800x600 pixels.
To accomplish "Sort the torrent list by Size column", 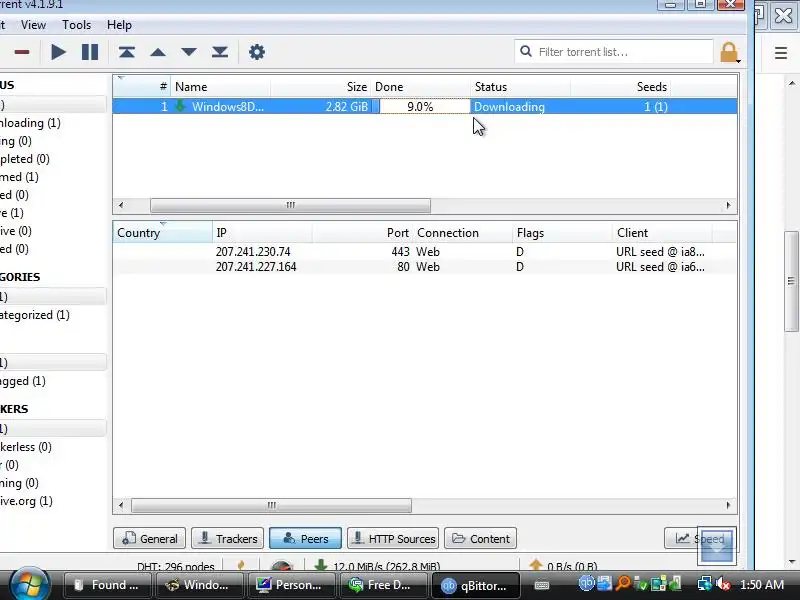I will click(x=320, y=87).
